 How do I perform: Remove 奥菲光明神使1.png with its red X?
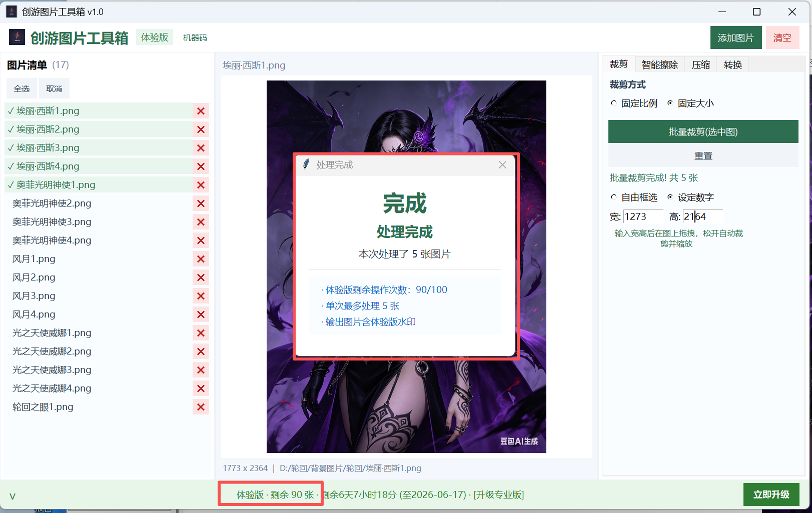201,185
